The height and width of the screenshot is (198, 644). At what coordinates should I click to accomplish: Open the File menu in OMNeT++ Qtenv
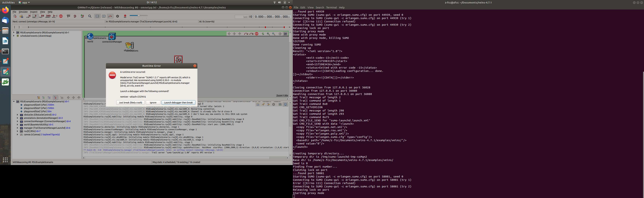(x=14, y=12)
